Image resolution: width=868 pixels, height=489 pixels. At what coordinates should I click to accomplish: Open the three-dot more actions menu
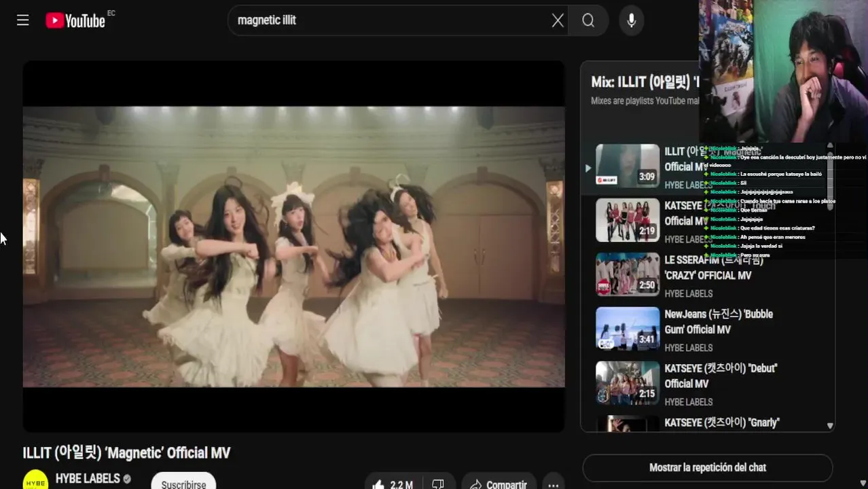(554, 484)
